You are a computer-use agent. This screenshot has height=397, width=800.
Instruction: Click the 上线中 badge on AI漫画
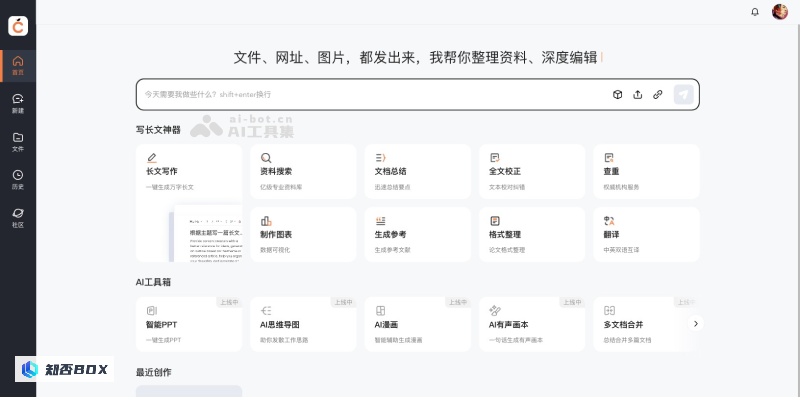[458, 302]
